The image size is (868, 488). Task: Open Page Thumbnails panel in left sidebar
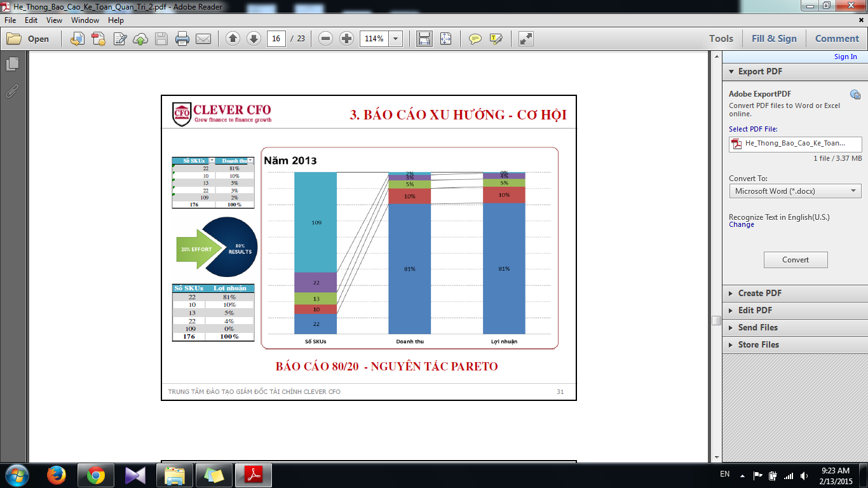click(x=11, y=64)
